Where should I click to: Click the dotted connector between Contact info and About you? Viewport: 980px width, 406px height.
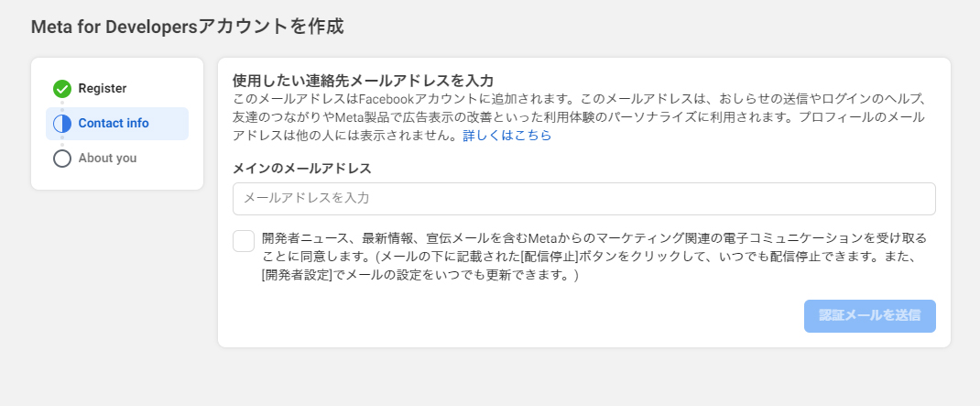[62, 141]
